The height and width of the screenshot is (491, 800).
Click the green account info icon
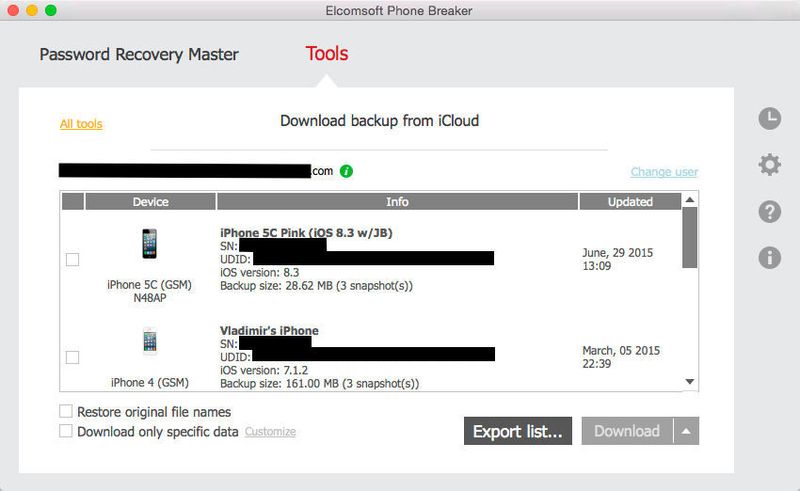(346, 171)
